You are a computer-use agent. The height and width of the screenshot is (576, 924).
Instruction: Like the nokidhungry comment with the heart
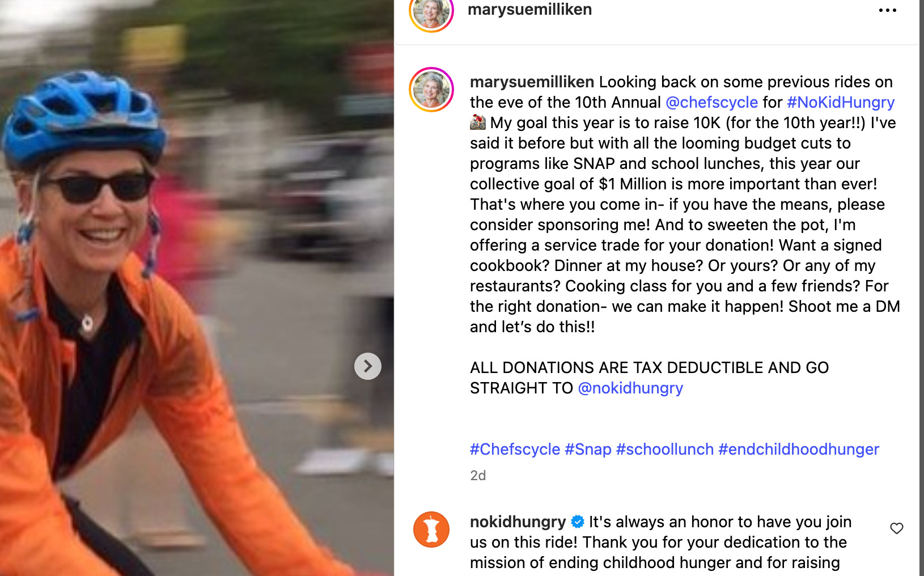pos(896,528)
